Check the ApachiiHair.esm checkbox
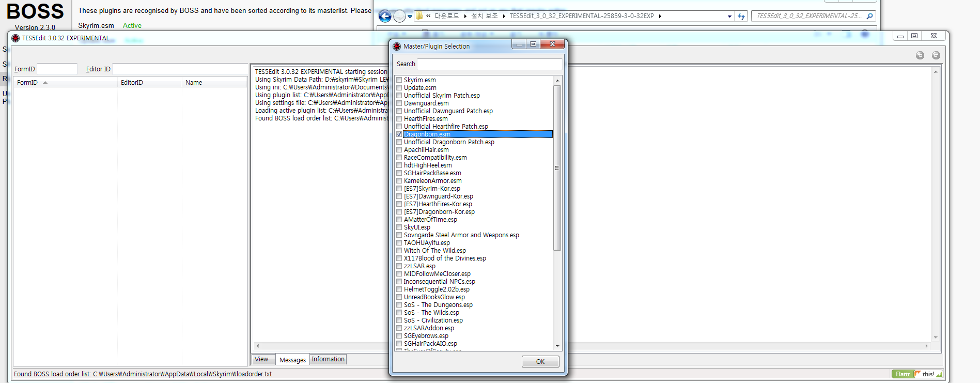Viewport: 980px width, 383px height. pyautogui.click(x=399, y=150)
